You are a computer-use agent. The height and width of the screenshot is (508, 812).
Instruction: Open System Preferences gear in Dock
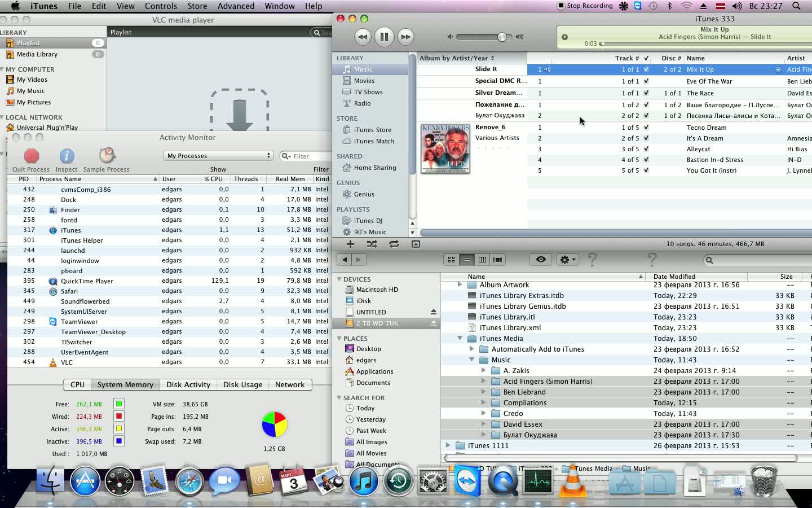433,481
